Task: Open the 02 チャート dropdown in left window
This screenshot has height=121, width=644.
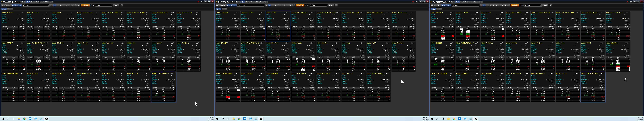Action: coord(36,5)
